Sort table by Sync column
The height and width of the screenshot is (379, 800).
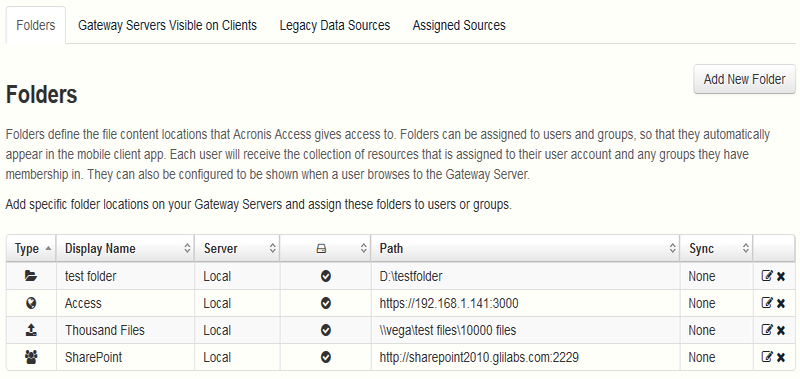click(x=716, y=248)
